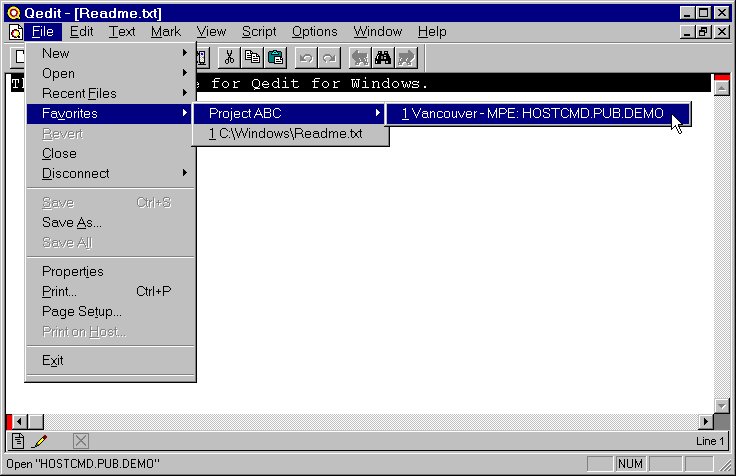The height and width of the screenshot is (476, 736).
Task: Click the Find Next toolbar icon
Action: tap(406, 58)
